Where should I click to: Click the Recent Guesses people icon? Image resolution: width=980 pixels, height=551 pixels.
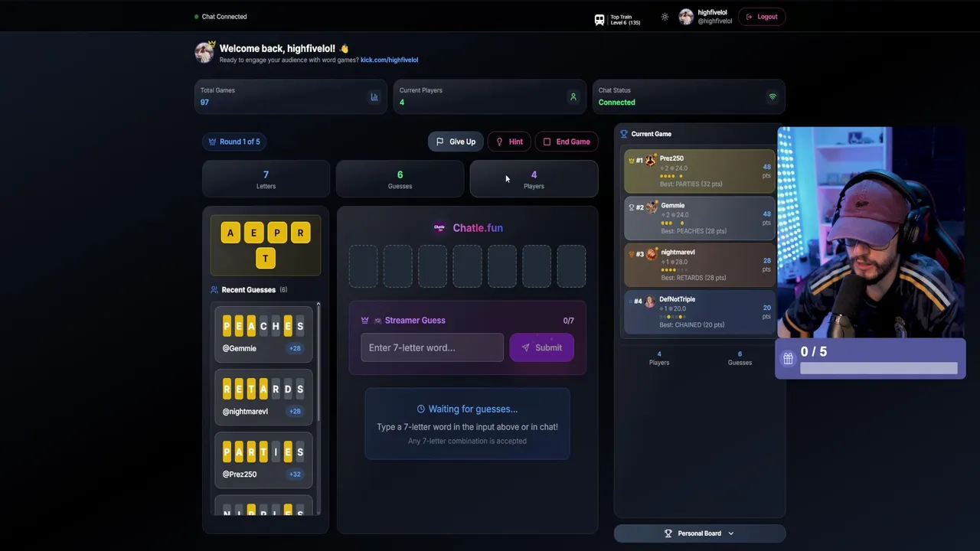point(214,290)
